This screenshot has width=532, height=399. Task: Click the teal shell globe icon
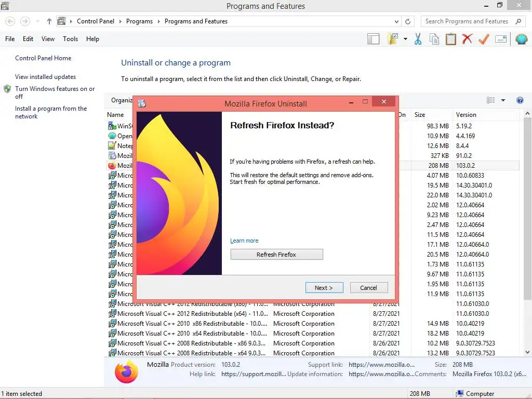pyautogui.click(x=522, y=39)
